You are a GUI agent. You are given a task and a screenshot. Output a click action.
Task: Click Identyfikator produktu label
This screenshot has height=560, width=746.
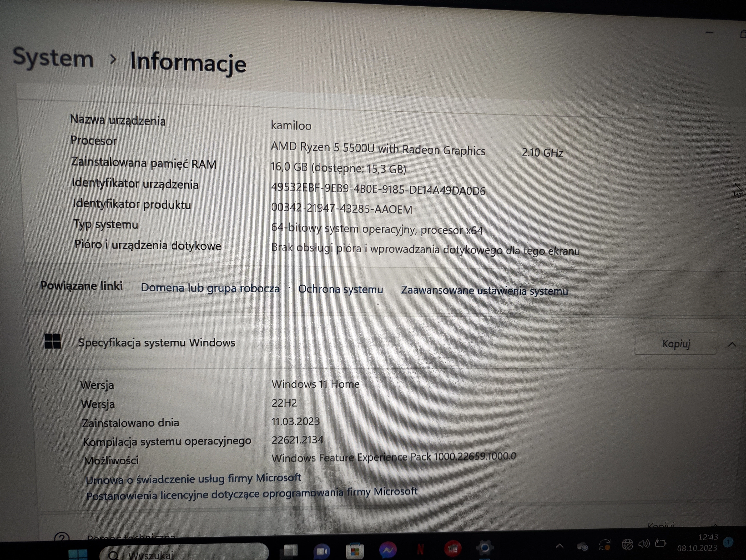coord(132,204)
